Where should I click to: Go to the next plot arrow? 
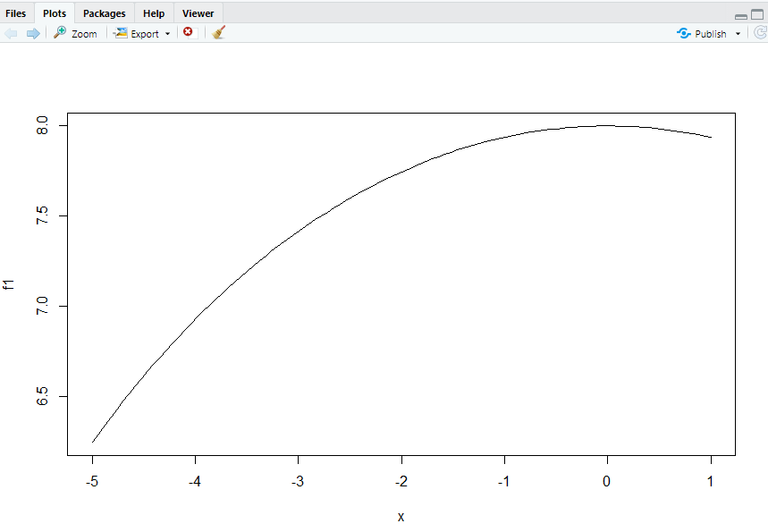[x=33, y=33]
